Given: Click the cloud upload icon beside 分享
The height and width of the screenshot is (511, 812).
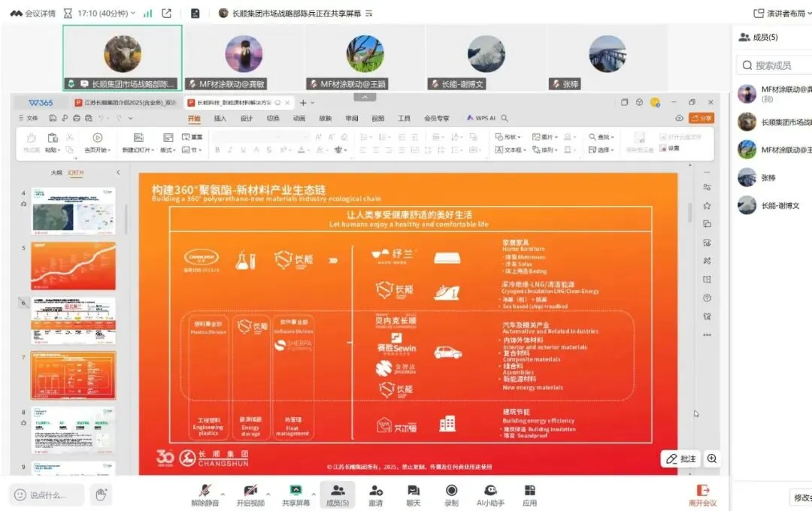Looking at the screenshot, I should [x=679, y=119].
